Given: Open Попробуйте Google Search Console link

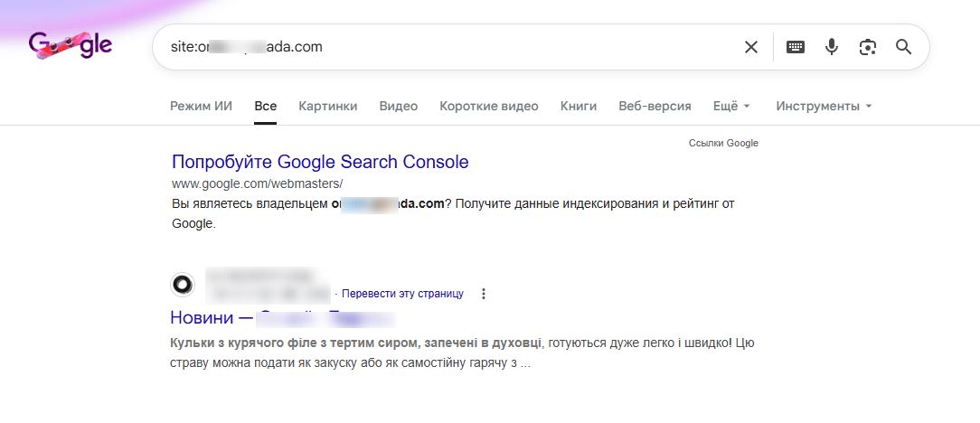Looking at the screenshot, I should [x=320, y=163].
